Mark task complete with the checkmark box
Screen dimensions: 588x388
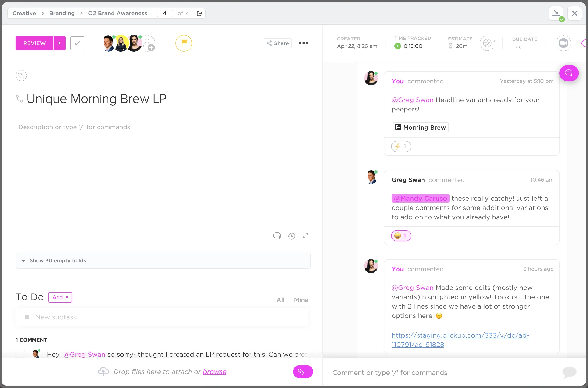click(x=77, y=43)
